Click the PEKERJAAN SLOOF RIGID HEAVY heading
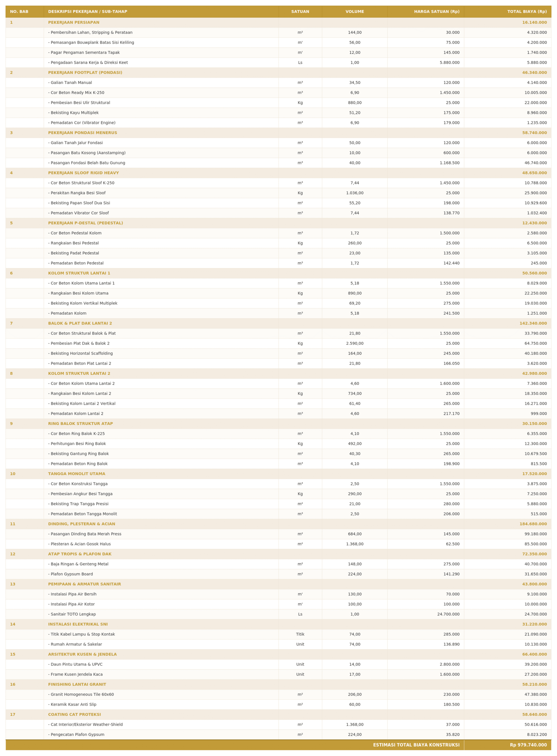The width and height of the screenshot is (557, 756). (83, 173)
